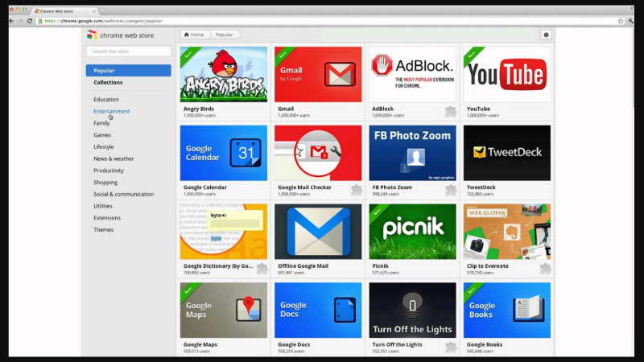Select Popular in the sidebar
This screenshot has height=362, width=644.
pos(129,71)
